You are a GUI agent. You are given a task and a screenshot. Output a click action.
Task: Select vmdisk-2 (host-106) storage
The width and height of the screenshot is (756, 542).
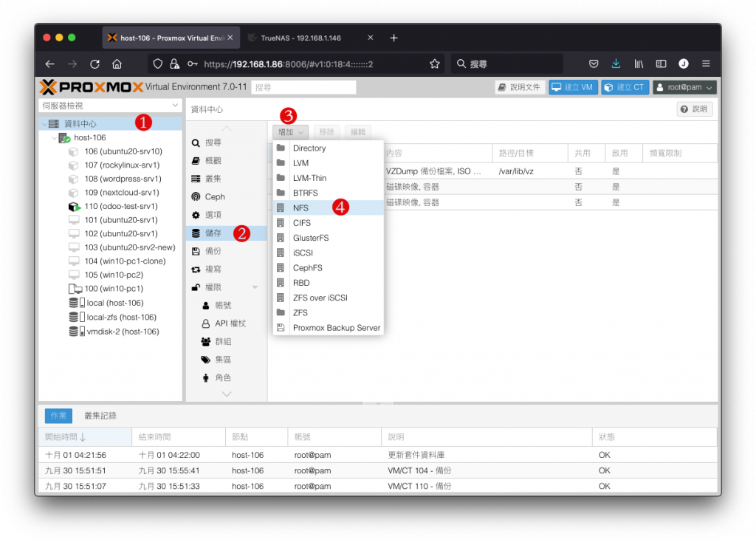114,332
